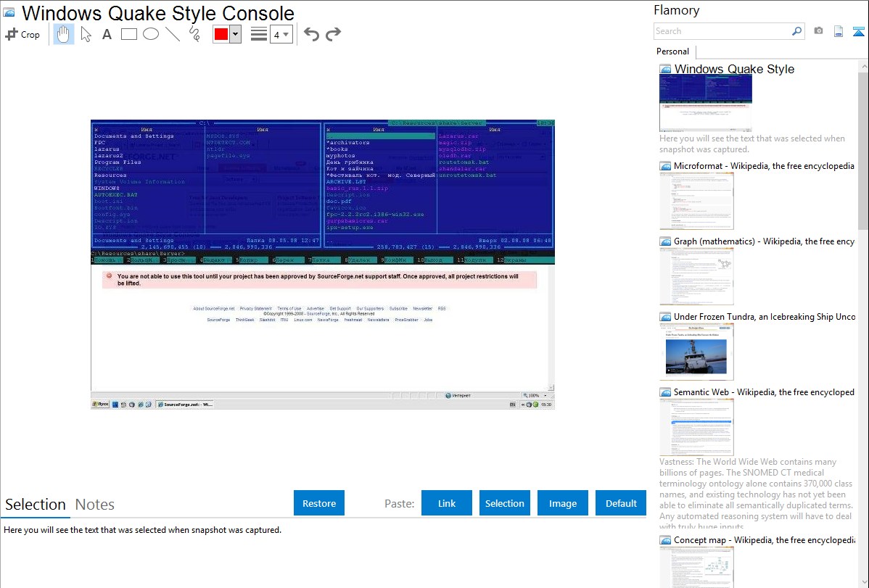Click the camera capture icon
This screenshot has height=588, width=869.
click(818, 31)
